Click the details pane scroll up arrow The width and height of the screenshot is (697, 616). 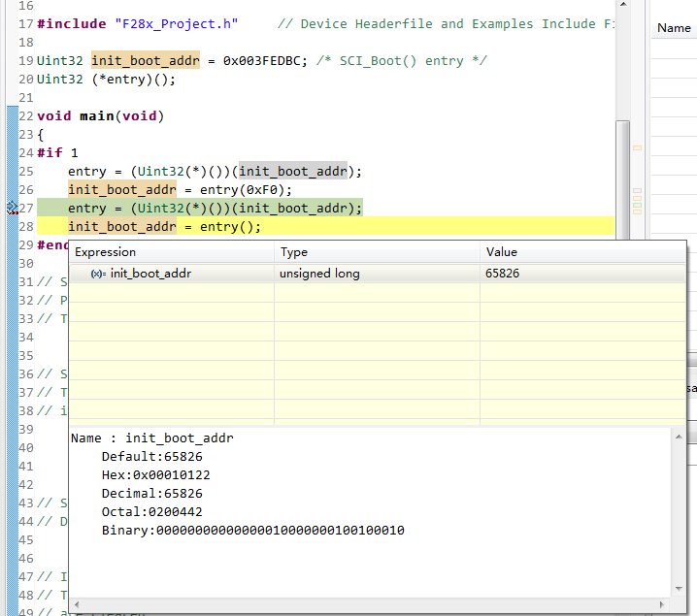click(679, 437)
